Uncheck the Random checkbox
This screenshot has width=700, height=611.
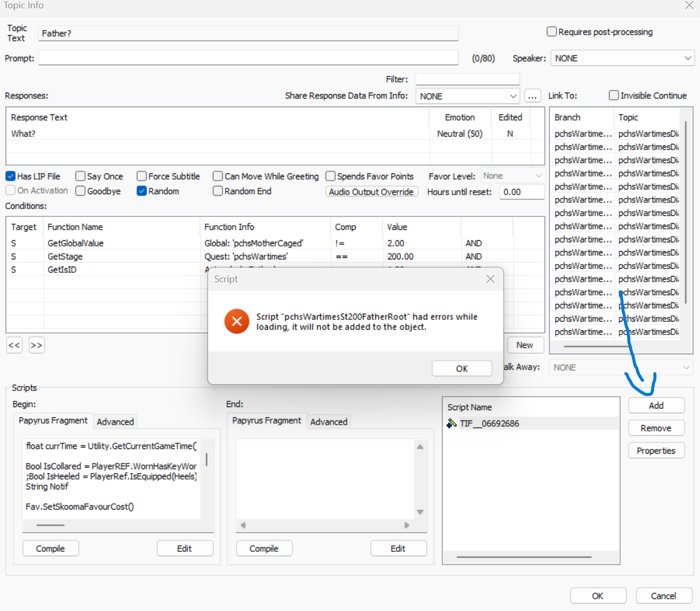141,191
